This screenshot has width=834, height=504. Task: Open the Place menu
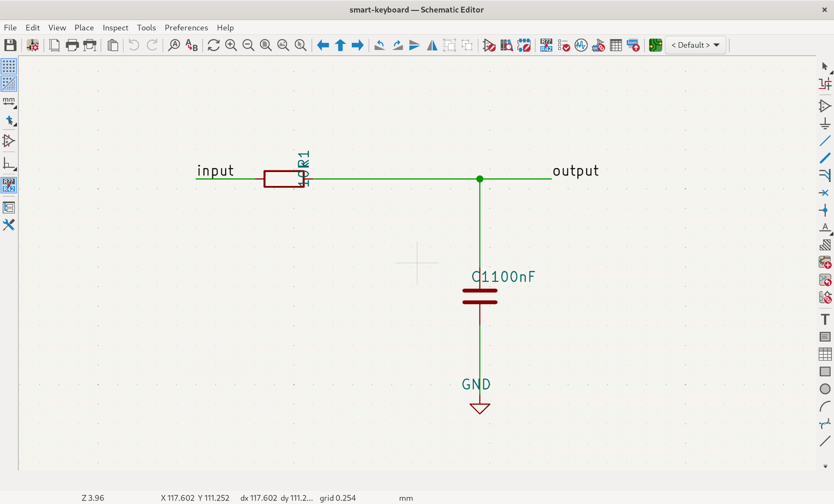(84, 27)
